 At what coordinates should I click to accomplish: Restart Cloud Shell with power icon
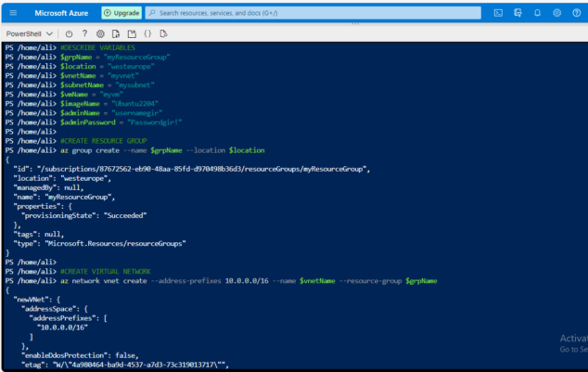[x=70, y=33]
